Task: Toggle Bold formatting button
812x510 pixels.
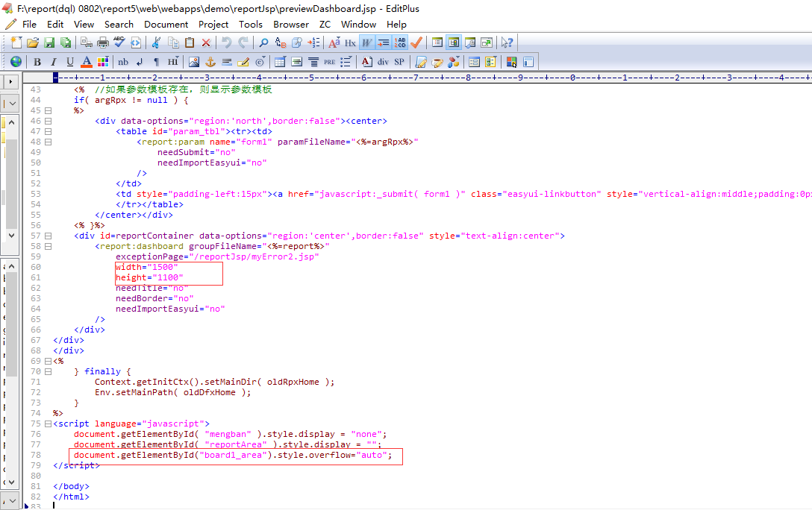Action: [37, 62]
